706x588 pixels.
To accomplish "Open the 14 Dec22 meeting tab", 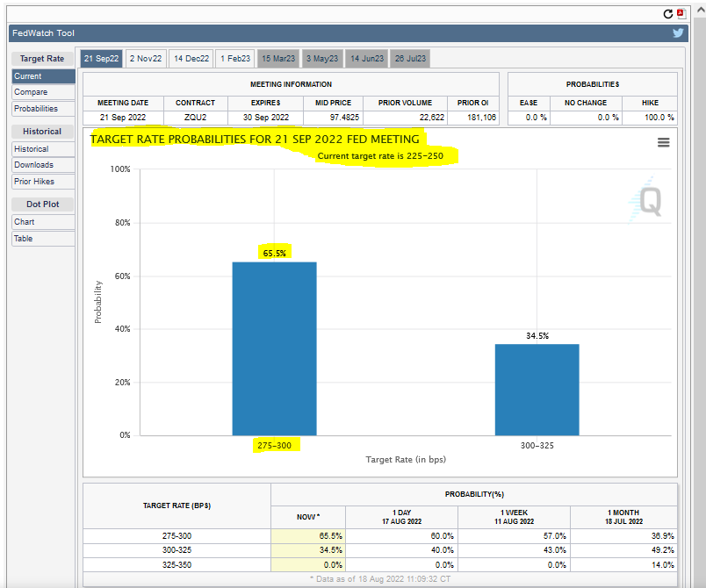I will tap(191, 59).
